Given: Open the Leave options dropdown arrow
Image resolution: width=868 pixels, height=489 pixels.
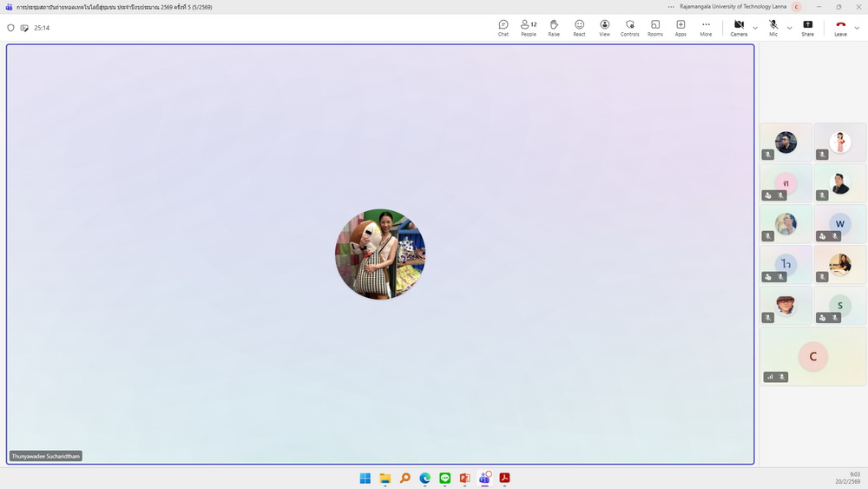Looking at the screenshot, I should click(x=857, y=28).
